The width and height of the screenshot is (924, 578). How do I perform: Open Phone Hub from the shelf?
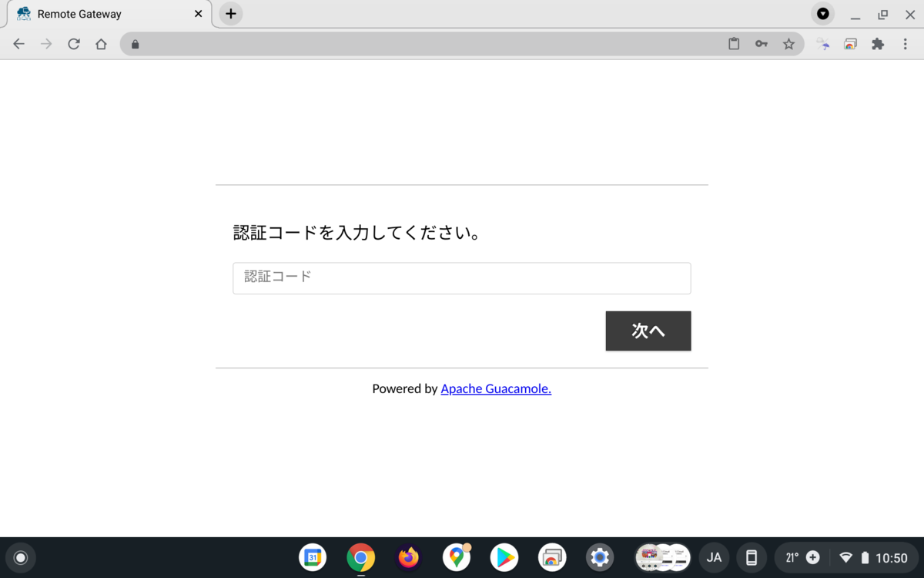[752, 557]
